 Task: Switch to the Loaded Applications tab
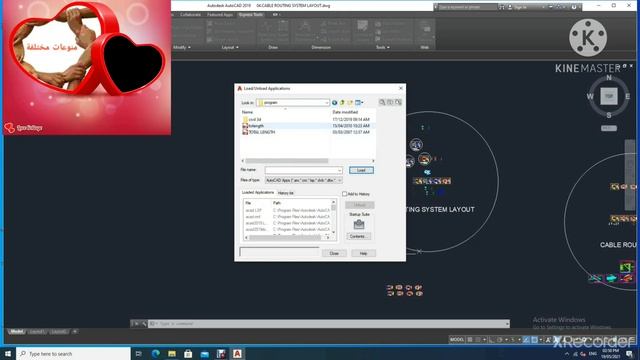coord(258,192)
